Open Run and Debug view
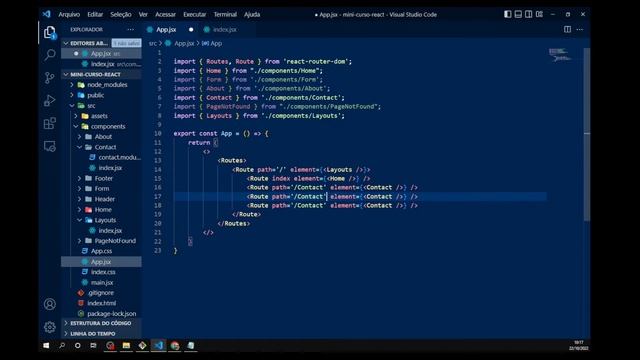 point(50,100)
